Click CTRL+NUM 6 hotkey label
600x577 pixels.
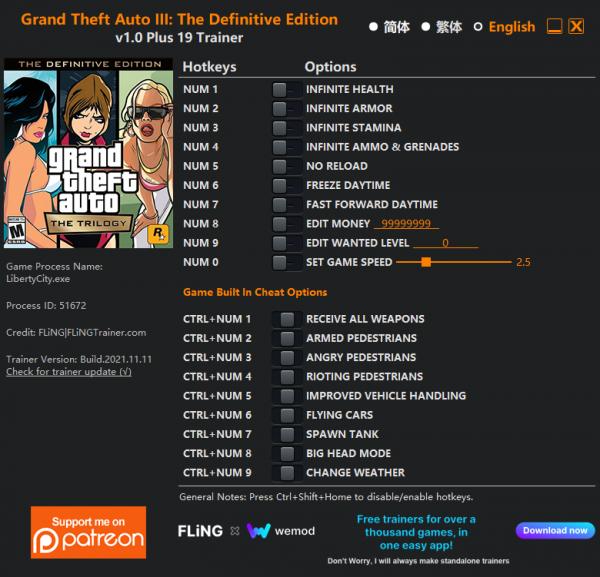[x=217, y=415]
